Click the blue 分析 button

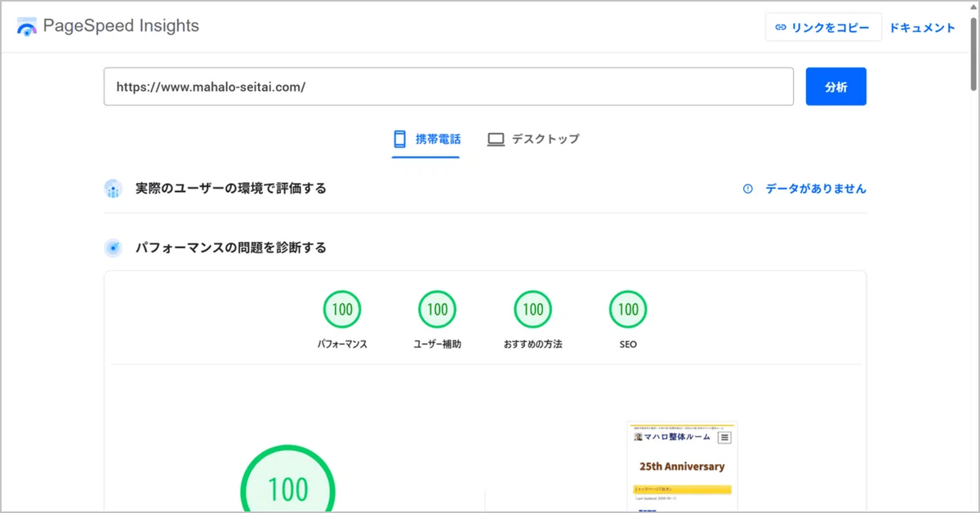pyautogui.click(x=835, y=87)
